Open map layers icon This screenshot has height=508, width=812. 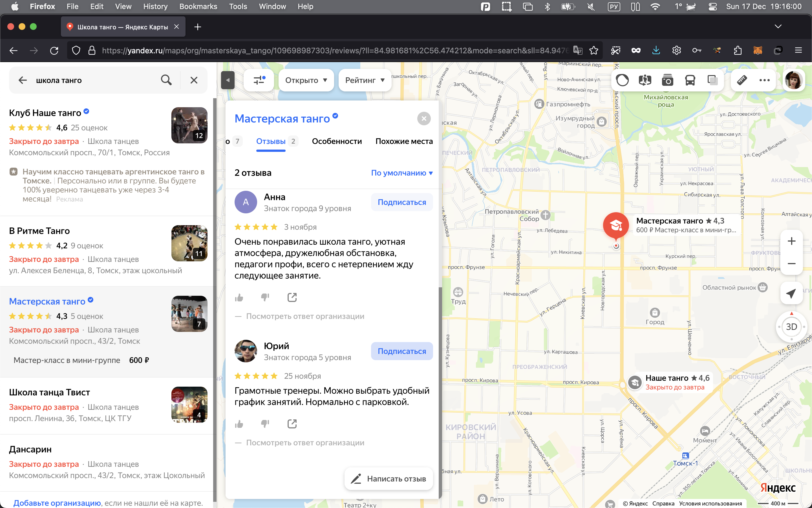712,80
